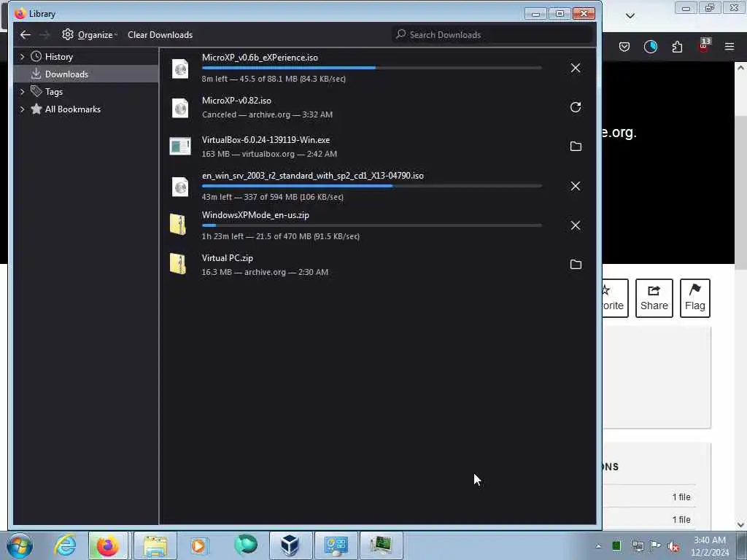747x560 pixels.
Task: Open VirtualBox from the taskbar
Action: (289, 545)
